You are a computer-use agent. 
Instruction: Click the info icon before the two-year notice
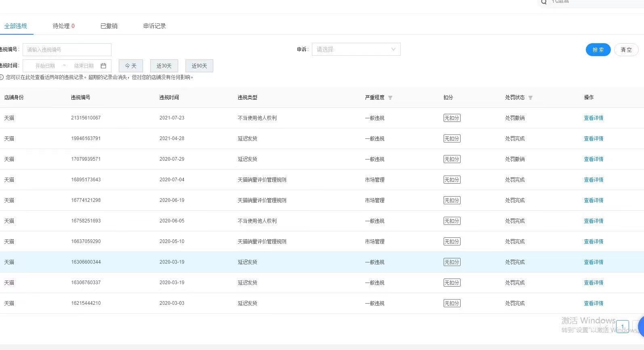click(x=2, y=77)
